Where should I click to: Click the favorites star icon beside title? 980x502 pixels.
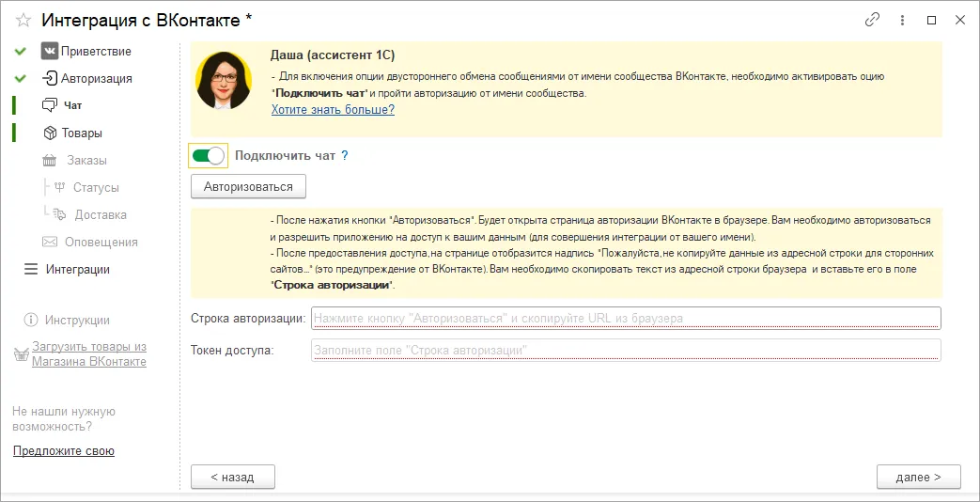[23, 20]
